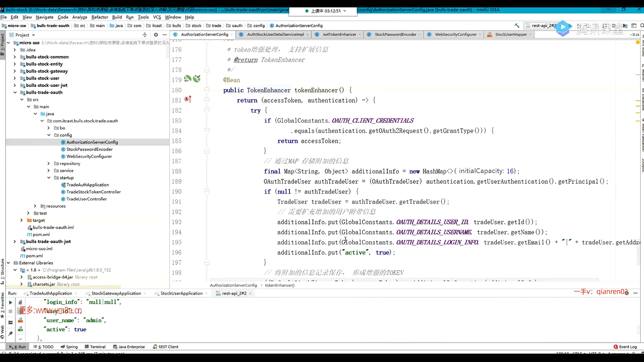This screenshot has height=362, width=644.
Task: Click the green Run arrow in the Run panel
Action: coord(10,302)
